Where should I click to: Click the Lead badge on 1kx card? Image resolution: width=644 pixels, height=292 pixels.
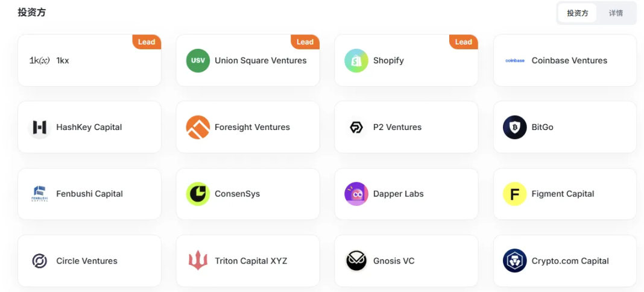(147, 42)
